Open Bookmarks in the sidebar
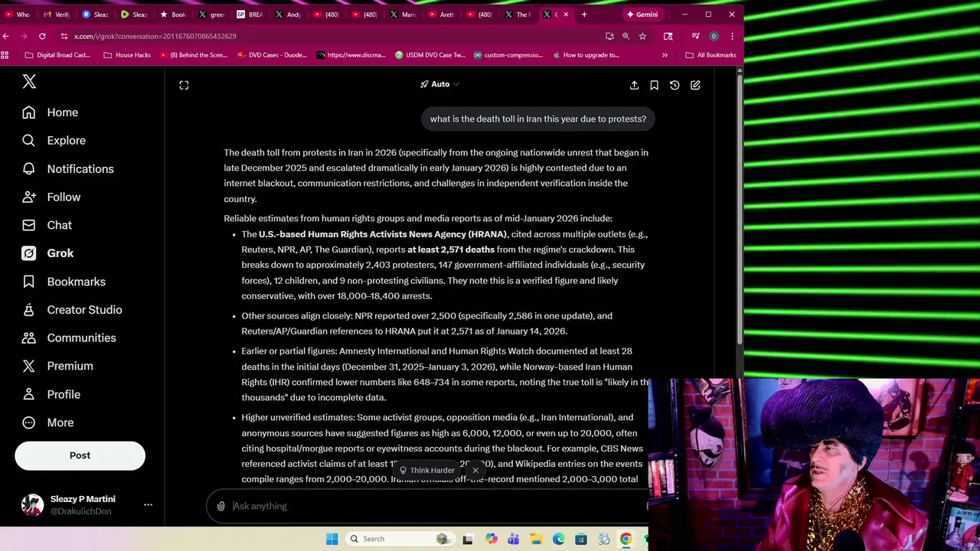The height and width of the screenshot is (551, 980). pyautogui.click(x=64, y=282)
